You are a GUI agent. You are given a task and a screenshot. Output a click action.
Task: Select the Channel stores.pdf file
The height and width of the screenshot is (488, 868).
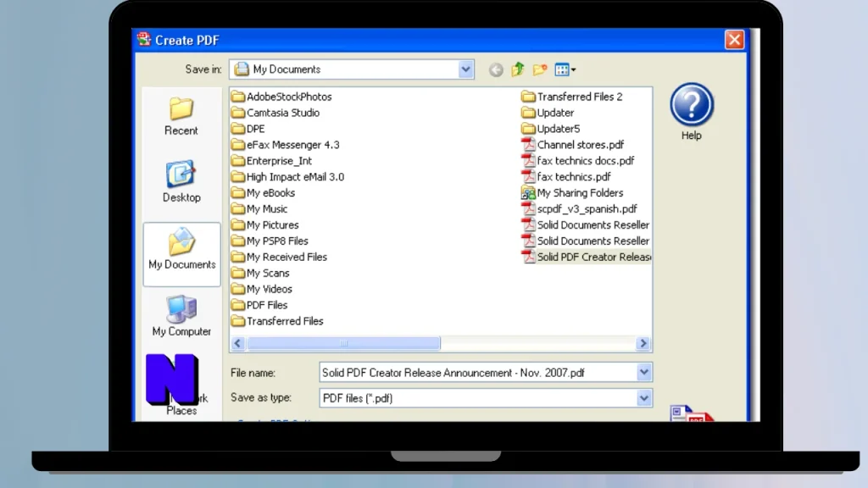click(x=572, y=145)
